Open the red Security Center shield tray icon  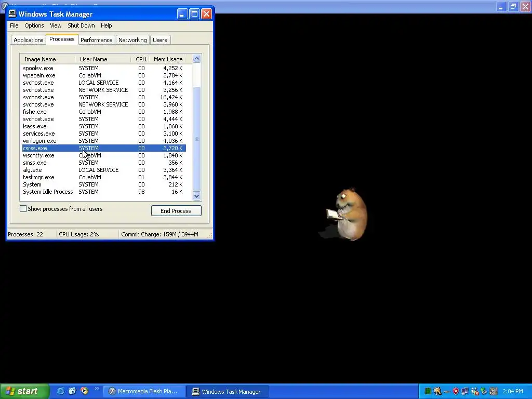point(456,391)
